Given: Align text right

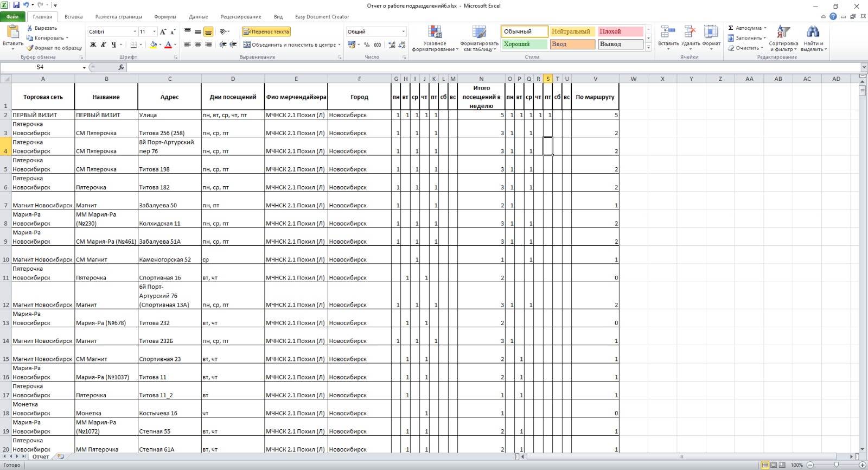Looking at the screenshot, I should (208, 45).
